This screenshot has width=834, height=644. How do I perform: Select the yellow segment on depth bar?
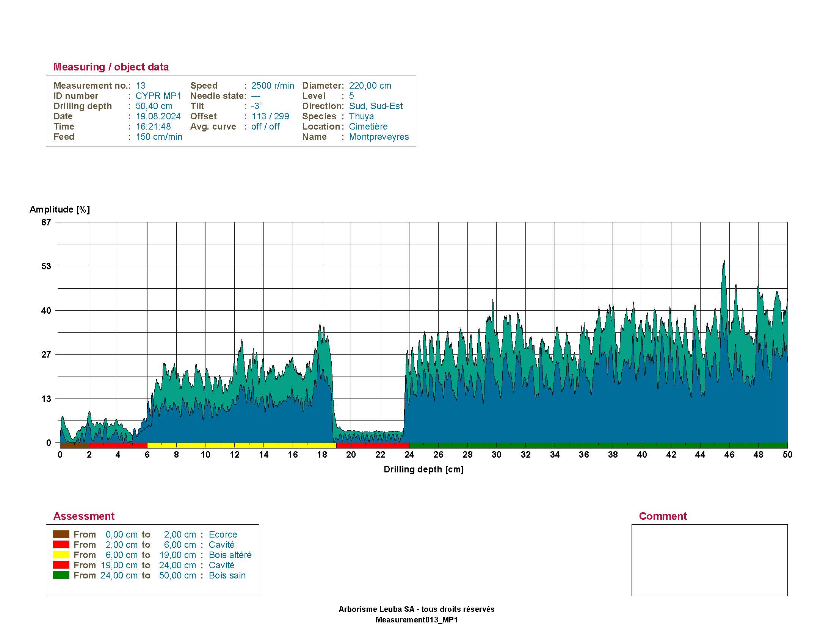(x=242, y=445)
